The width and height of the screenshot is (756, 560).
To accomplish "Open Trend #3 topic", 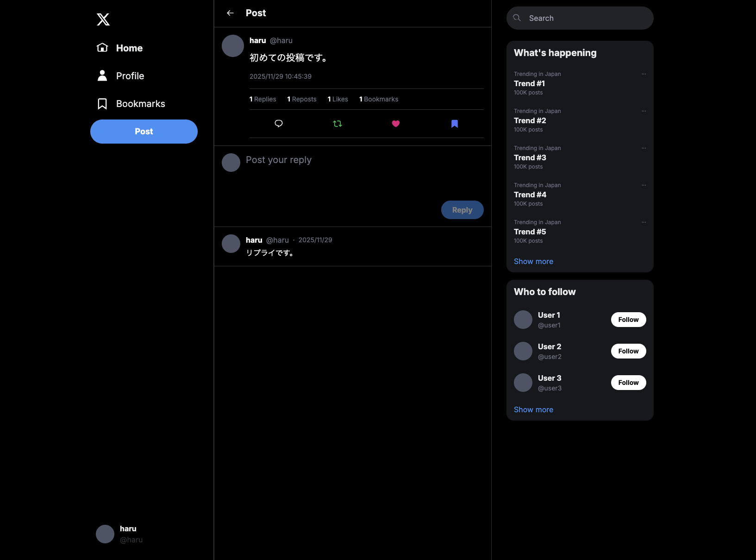I will pos(530,157).
